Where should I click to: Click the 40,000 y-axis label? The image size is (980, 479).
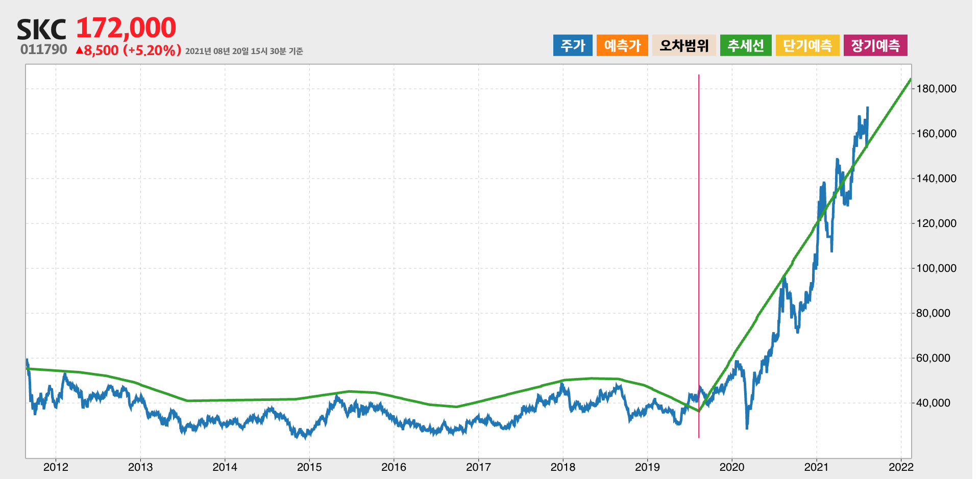tap(934, 403)
